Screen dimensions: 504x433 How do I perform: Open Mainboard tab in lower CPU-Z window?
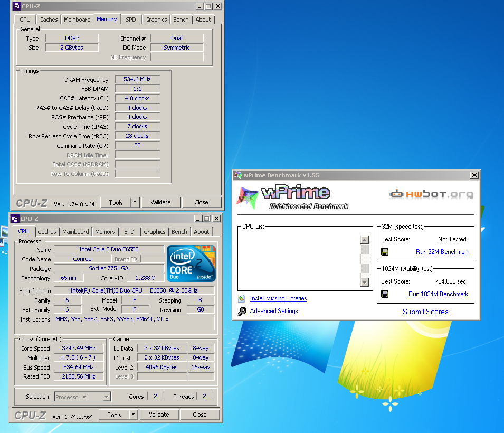point(75,232)
